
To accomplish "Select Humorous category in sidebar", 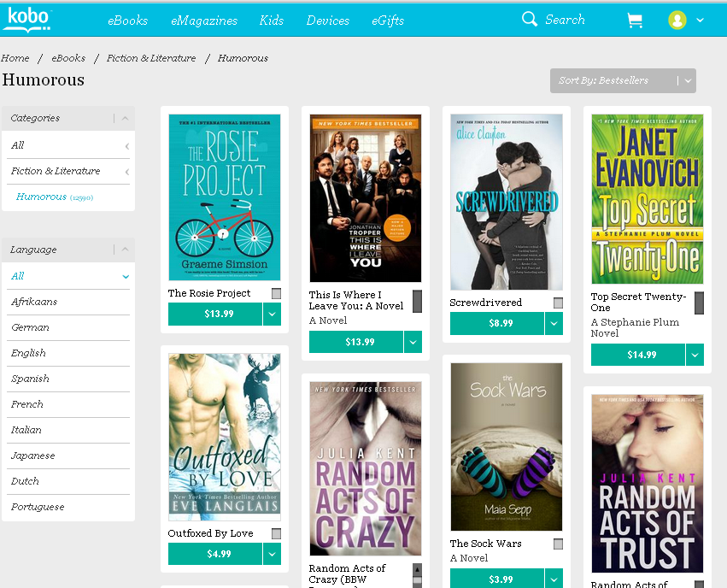I will tap(54, 197).
